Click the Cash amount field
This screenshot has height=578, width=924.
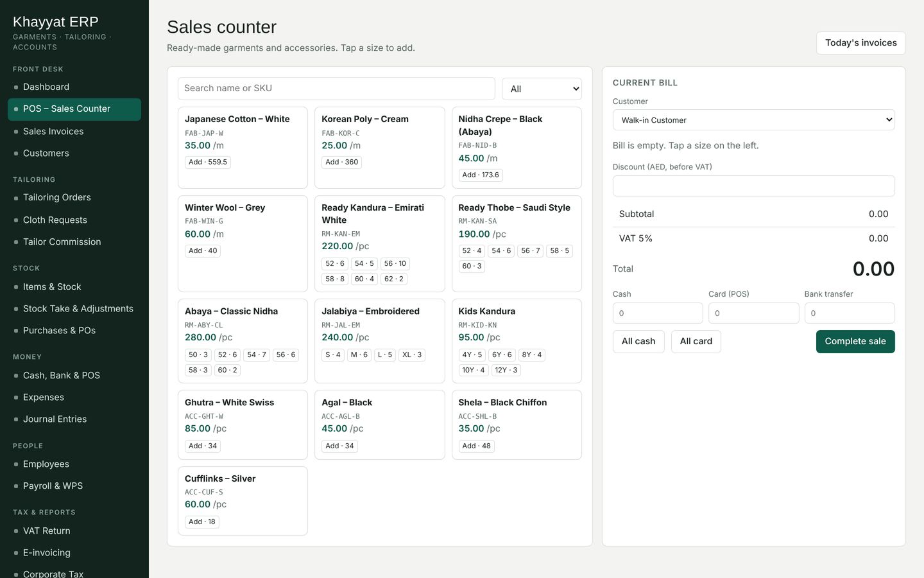pos(658,313)
